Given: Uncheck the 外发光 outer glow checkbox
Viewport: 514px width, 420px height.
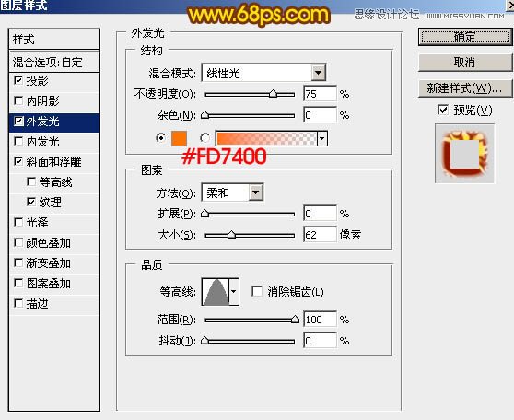Looking at the screenshot, I should (x=18, y=122).
